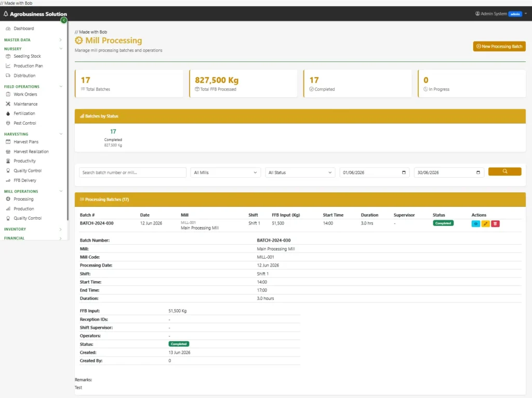Click the Production Plan chart icon
This screenshot has height=398, width=532.
[8, 66]
